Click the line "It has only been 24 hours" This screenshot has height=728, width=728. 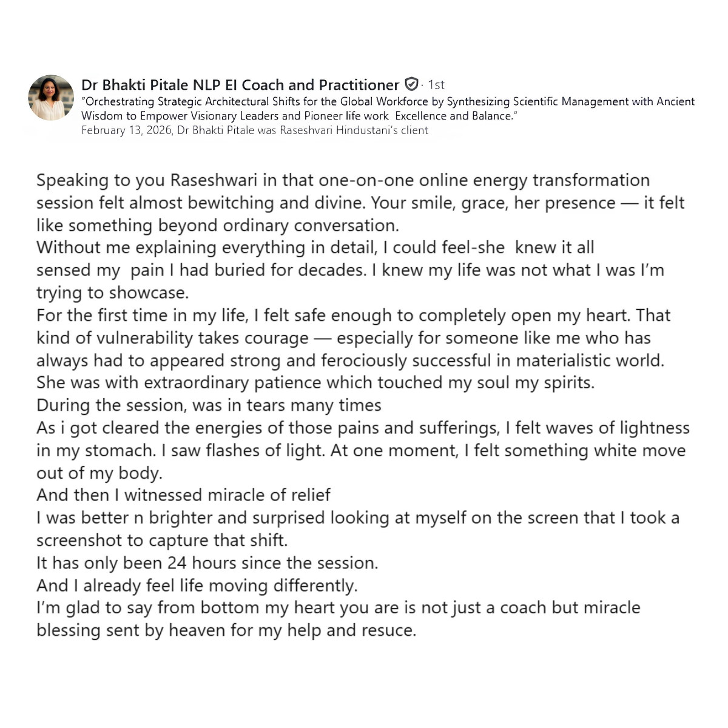(x=207, y=563)
